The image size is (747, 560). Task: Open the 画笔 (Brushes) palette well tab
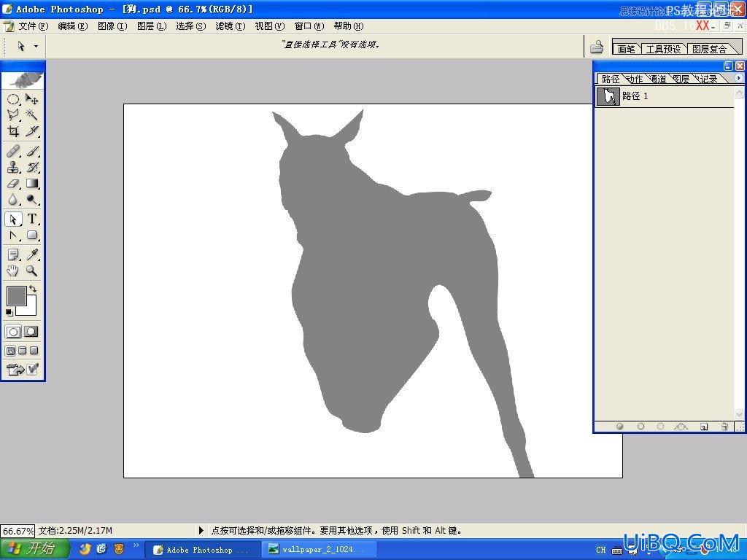[x=626, y=49]
